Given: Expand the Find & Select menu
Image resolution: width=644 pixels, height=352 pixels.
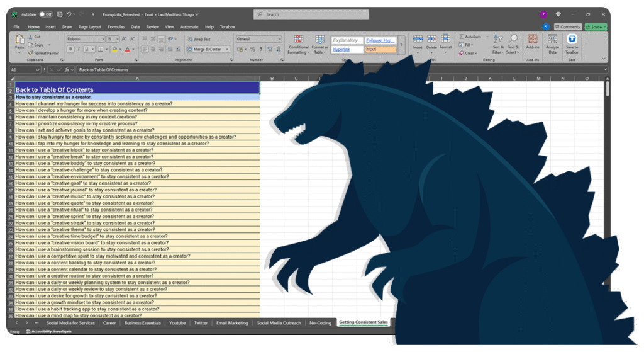Looking at the screenshot, I should [513, 45].
